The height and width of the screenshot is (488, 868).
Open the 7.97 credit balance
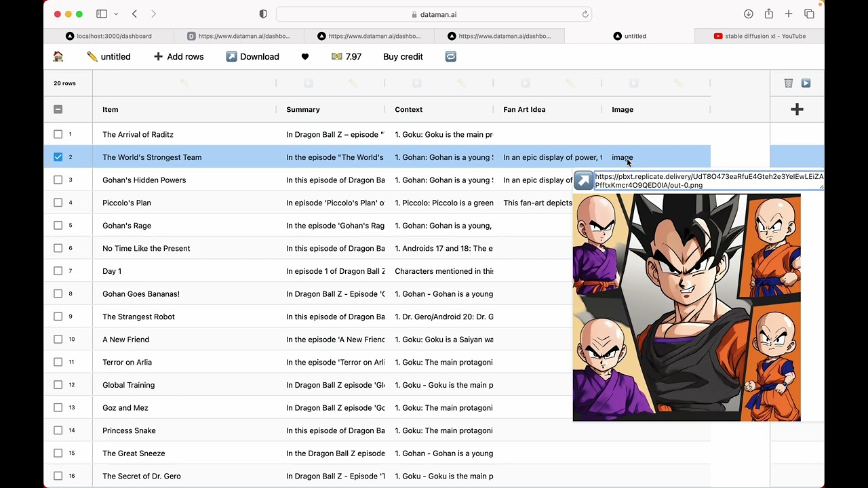point(346,56)
